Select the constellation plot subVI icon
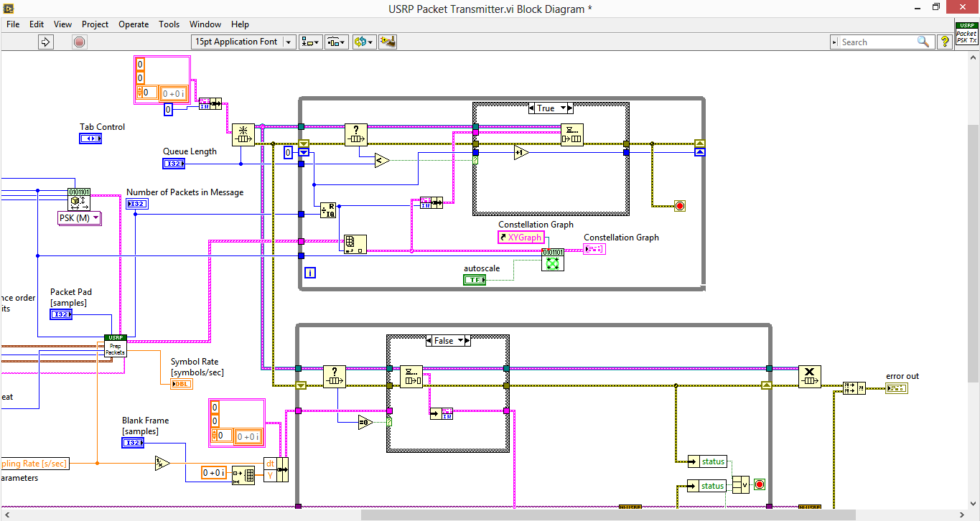Image resolution: width=980 pixels, height=521 pixels. pos(553,260)
